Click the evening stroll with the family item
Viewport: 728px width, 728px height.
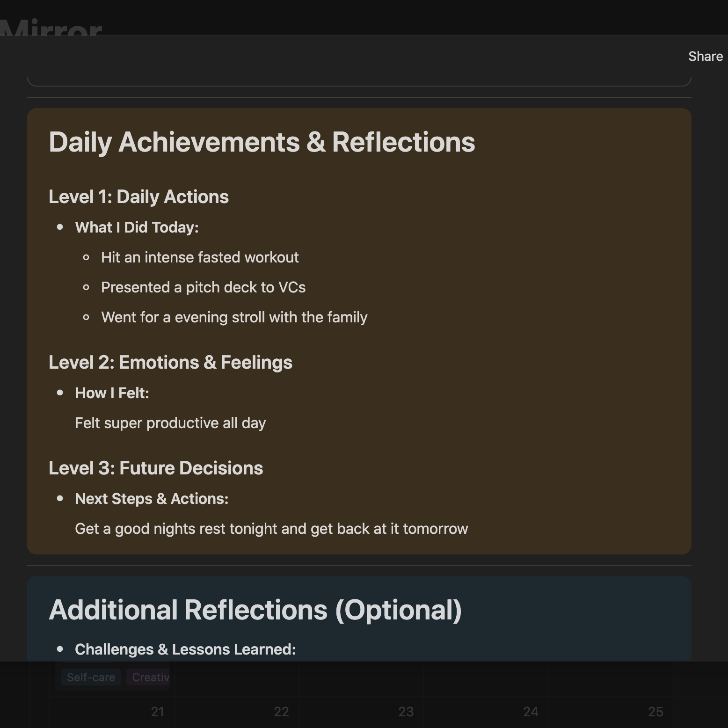pos(234,317)
